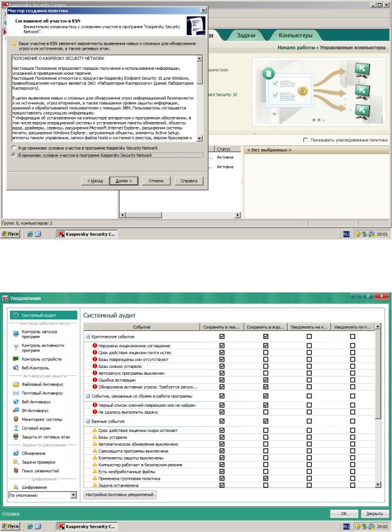Click the Задачи проверки icon
The height and width of the screenshot is (532, 392).
point(16,462)
